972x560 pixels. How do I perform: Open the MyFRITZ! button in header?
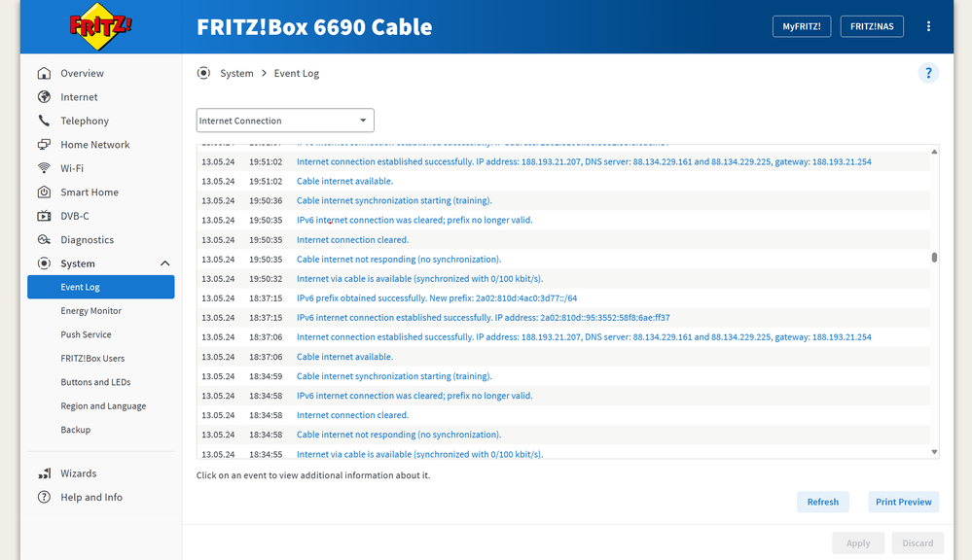801,27
